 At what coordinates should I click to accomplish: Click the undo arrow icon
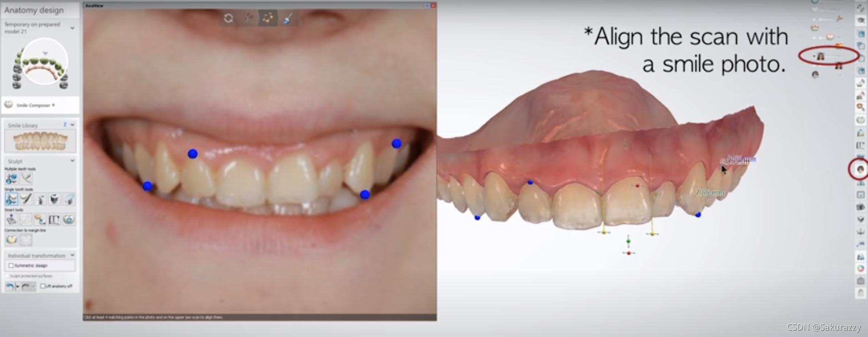pos(10,286)
